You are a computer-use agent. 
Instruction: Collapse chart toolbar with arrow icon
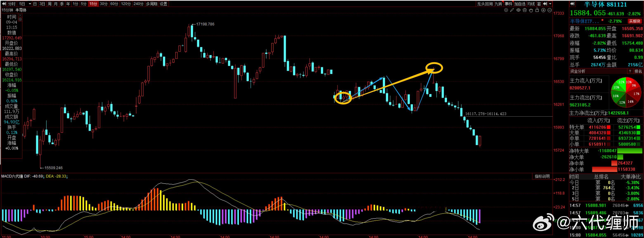[x=545, y=4]
